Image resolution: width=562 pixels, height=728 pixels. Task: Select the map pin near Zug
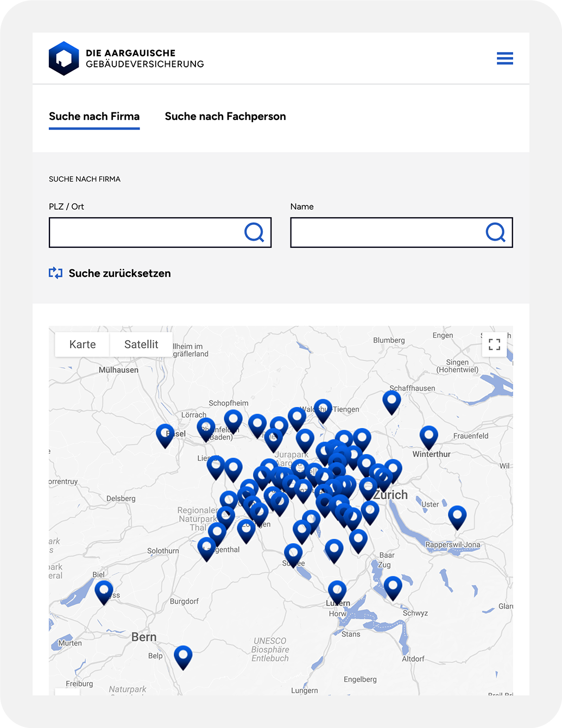tap(393, 586)
